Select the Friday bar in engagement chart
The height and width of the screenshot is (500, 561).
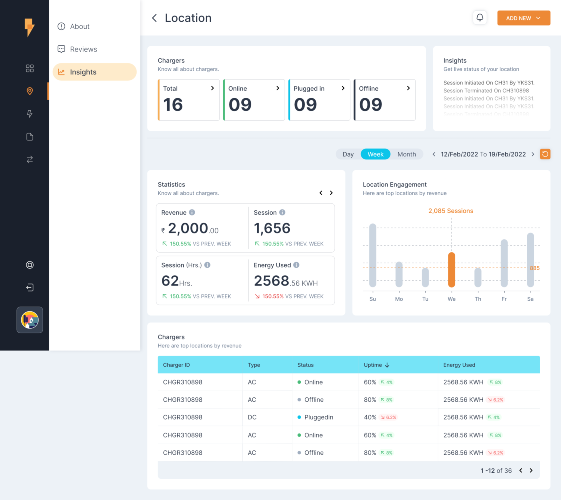pyautogui.click(x=504, y=263)
